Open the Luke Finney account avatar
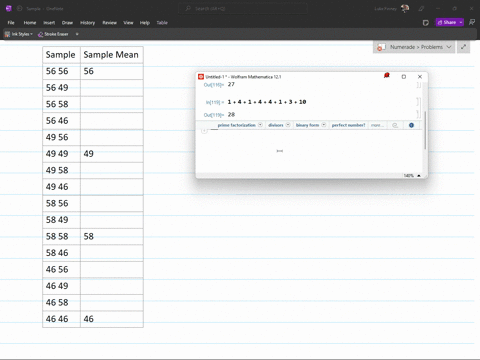Screen dimensions: 480x360 tap(405, 8)
